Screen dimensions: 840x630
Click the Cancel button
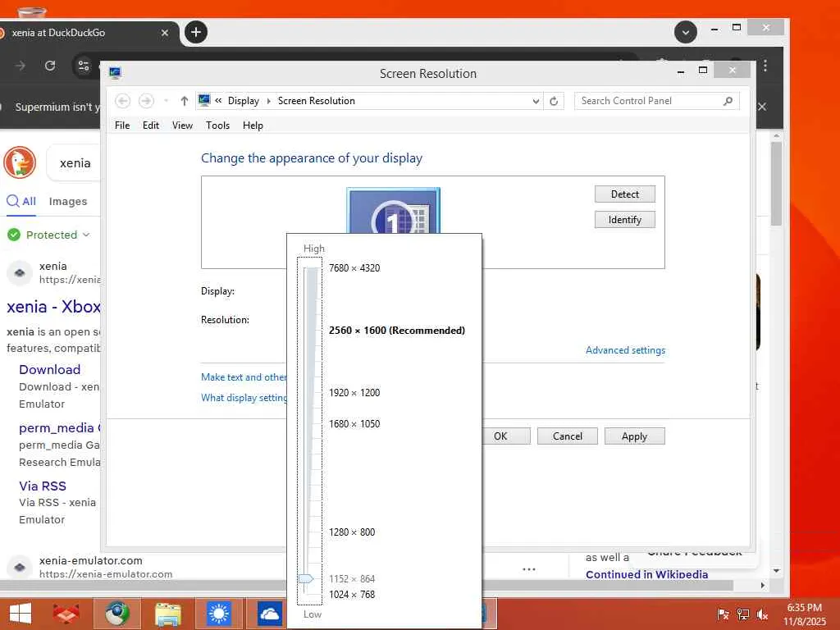click(568, 436)
